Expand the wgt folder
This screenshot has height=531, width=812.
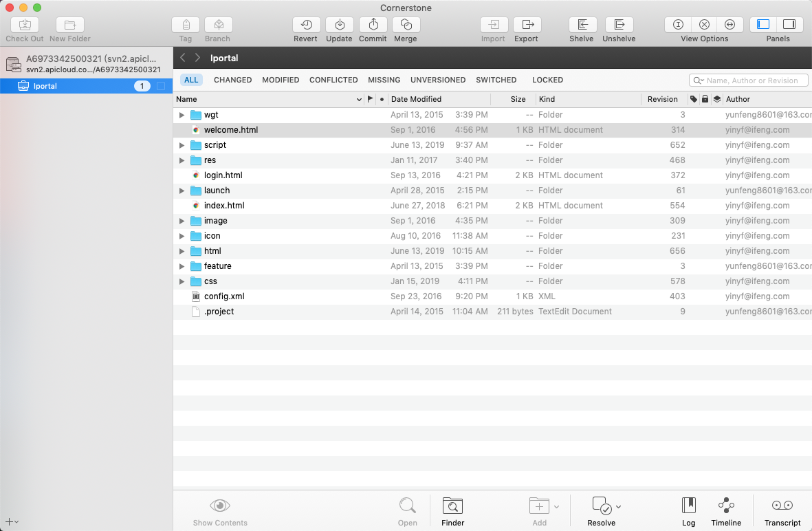click(182, 115)
